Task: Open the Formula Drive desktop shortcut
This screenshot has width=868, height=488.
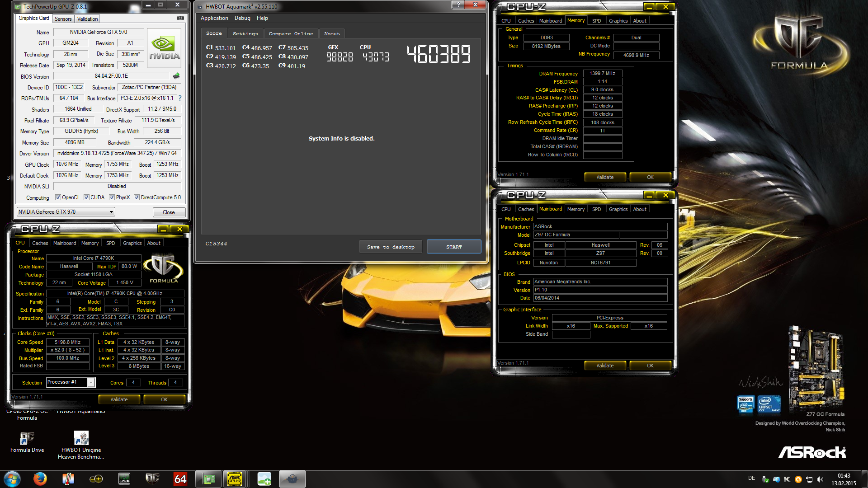Action: pos(27,441)
